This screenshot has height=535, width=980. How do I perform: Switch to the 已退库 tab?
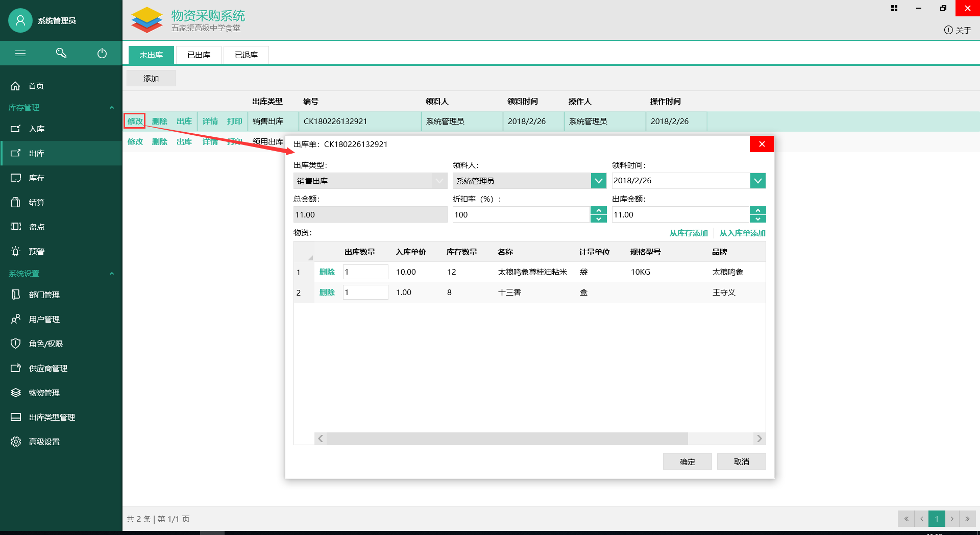pyautogui.click(x=246, y=55)
